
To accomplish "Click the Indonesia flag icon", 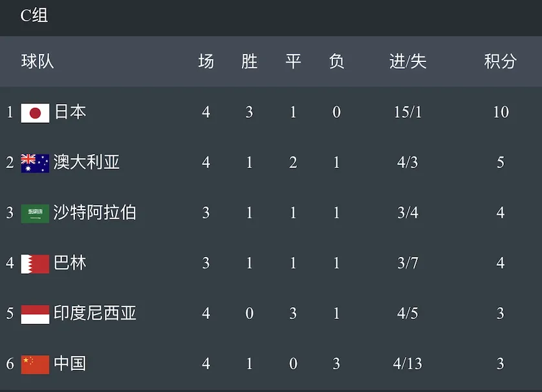I will (x=35, y=314).
